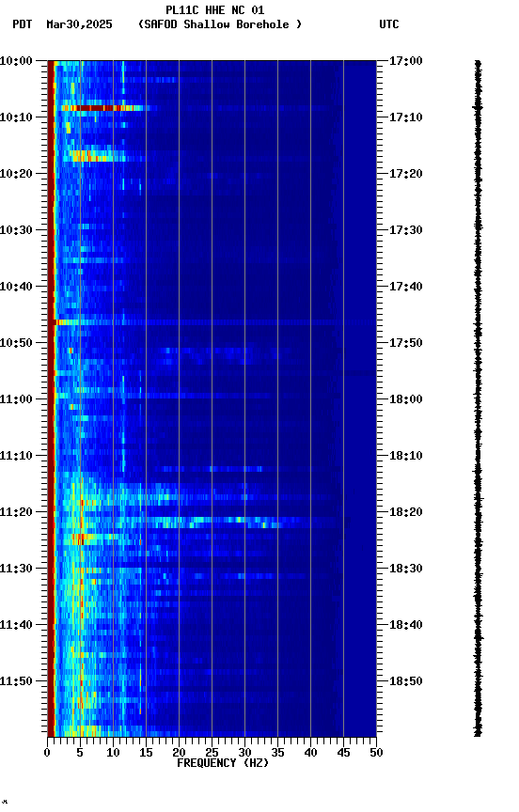Click the red high-energy burst near 10:08

click(x=102, y=108)
